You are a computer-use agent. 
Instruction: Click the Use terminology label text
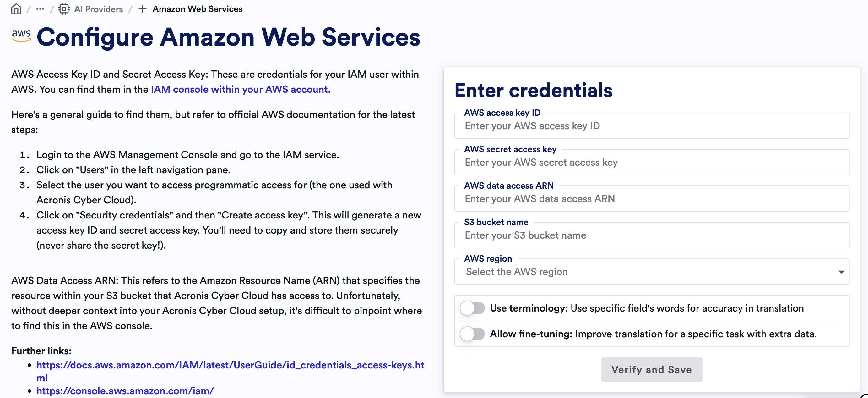point(528,308)
